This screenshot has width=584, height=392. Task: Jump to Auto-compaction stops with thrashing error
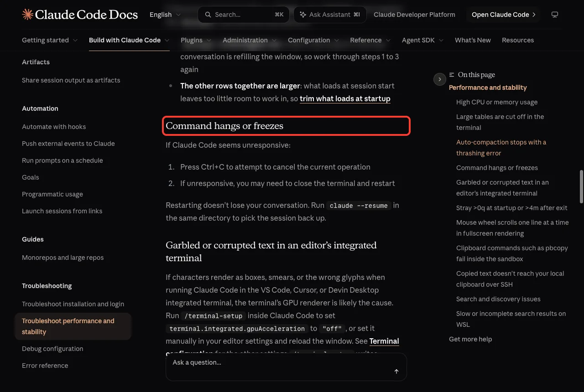(501, 148)
